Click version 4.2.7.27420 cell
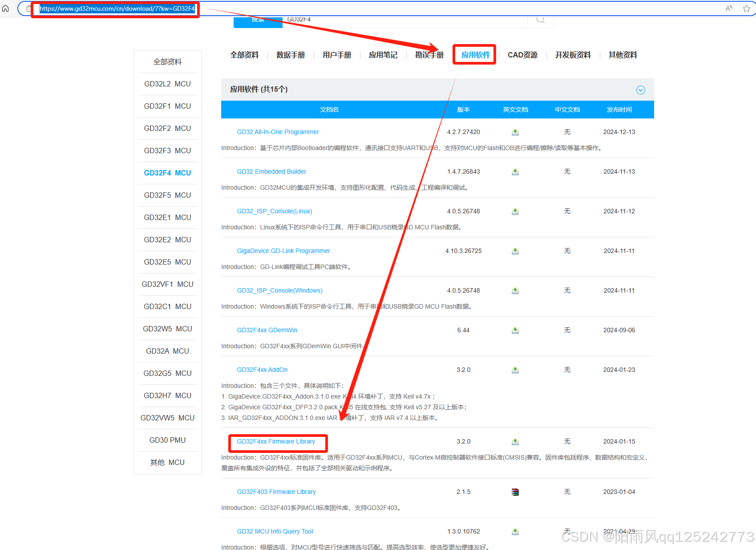This screenshot has height=550, width=756. tap(464, 132)
